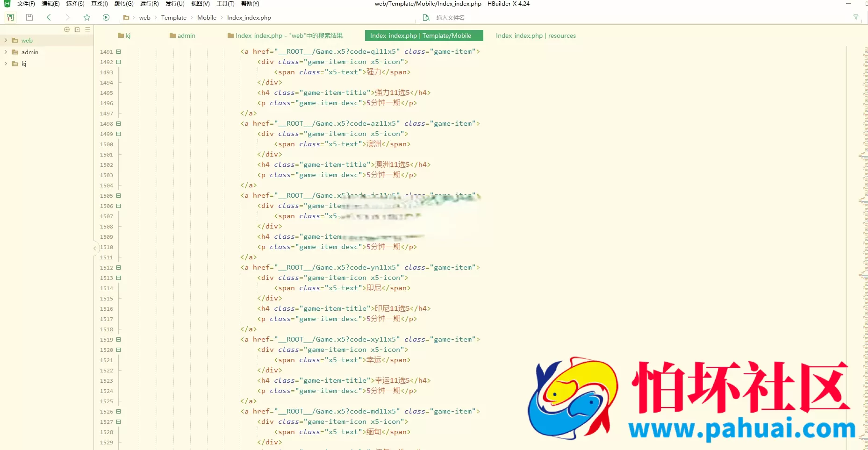Switch to the admin tab
This screenshot has width=868, height=450.
coord(183,36)
